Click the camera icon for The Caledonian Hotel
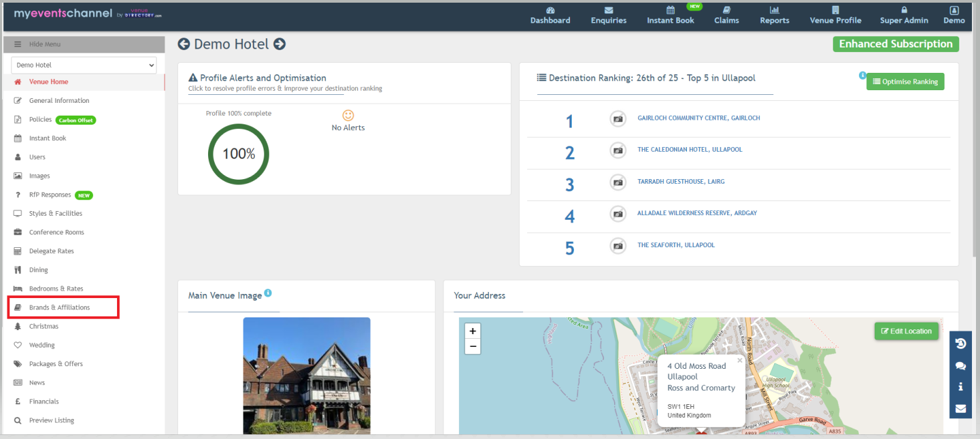The width and height of the screenshot is (980, 439). click(618, 150)
